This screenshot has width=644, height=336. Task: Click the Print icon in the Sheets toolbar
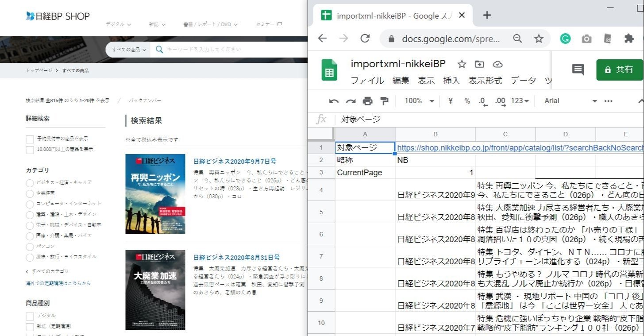coord(367,100)
